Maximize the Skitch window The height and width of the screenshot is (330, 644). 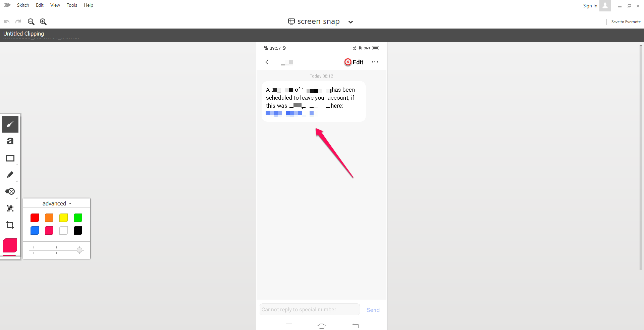click(629, 6)
